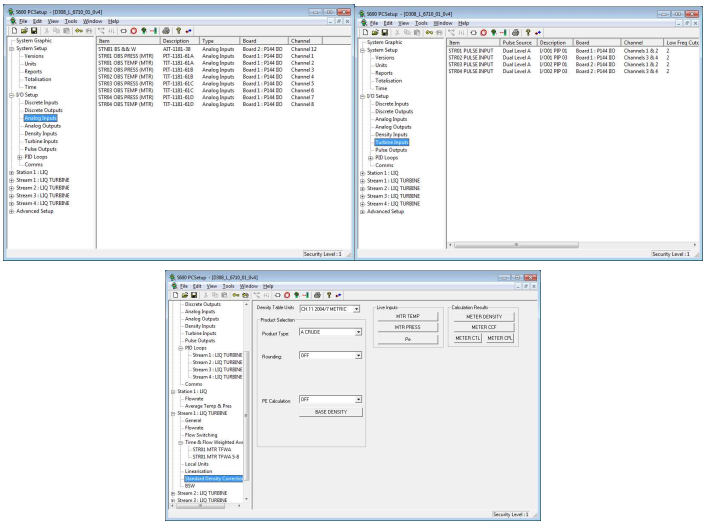
Task: Open the PE Calculation dropdown
Action: point(358,399)
